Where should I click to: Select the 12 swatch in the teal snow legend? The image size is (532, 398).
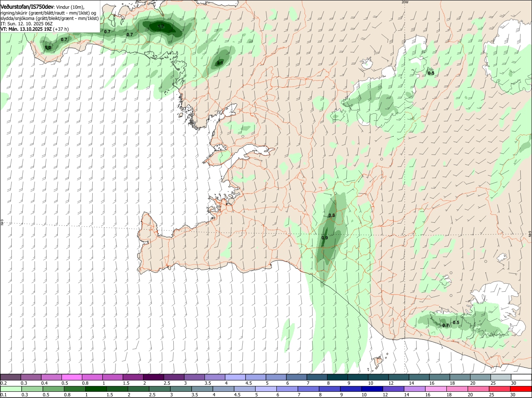coord(399,377)
